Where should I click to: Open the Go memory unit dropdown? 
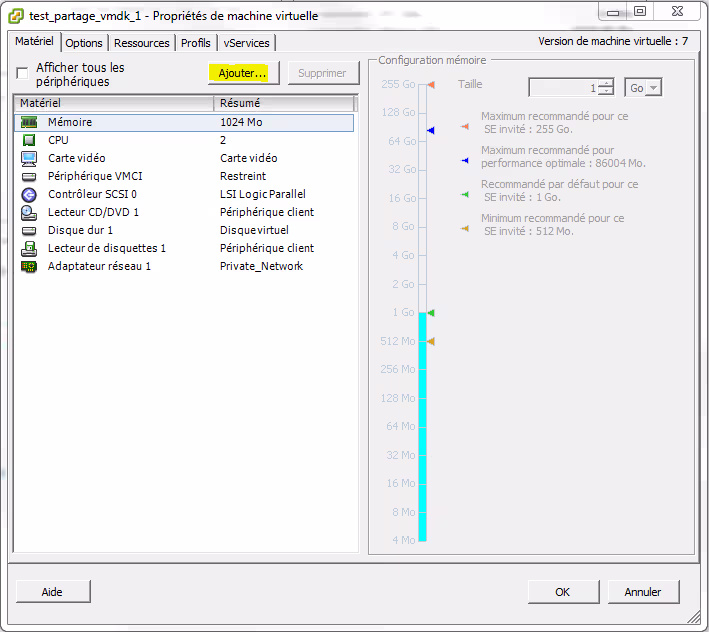click(x=643, y=88)
